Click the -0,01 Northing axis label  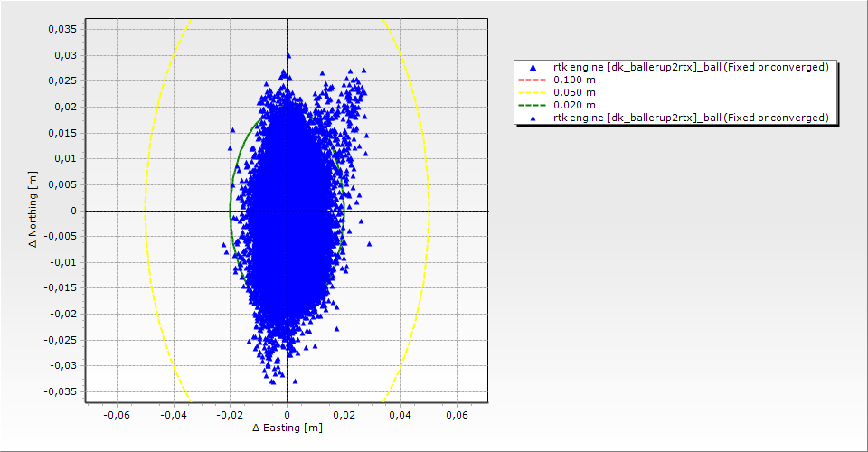tap(63, 262)
